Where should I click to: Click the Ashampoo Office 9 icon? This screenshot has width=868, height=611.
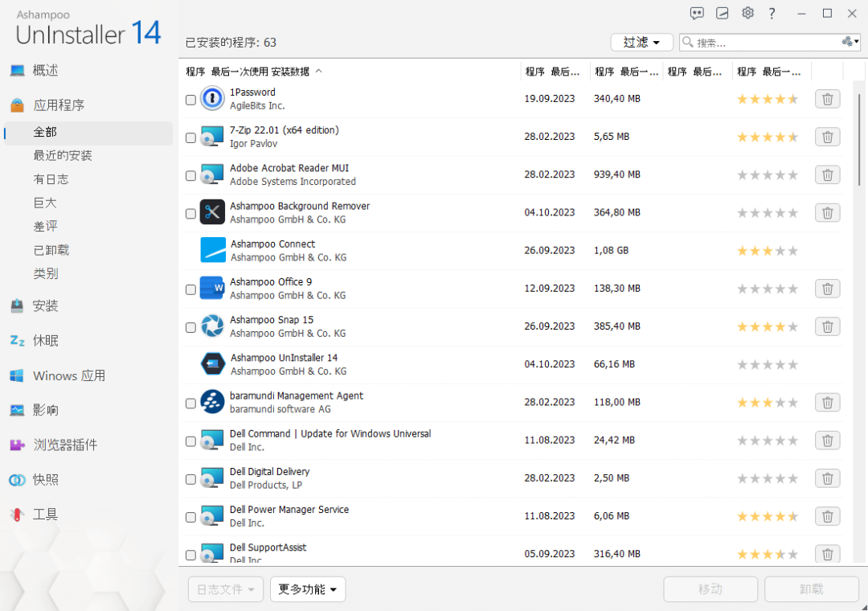coord(211,288)
